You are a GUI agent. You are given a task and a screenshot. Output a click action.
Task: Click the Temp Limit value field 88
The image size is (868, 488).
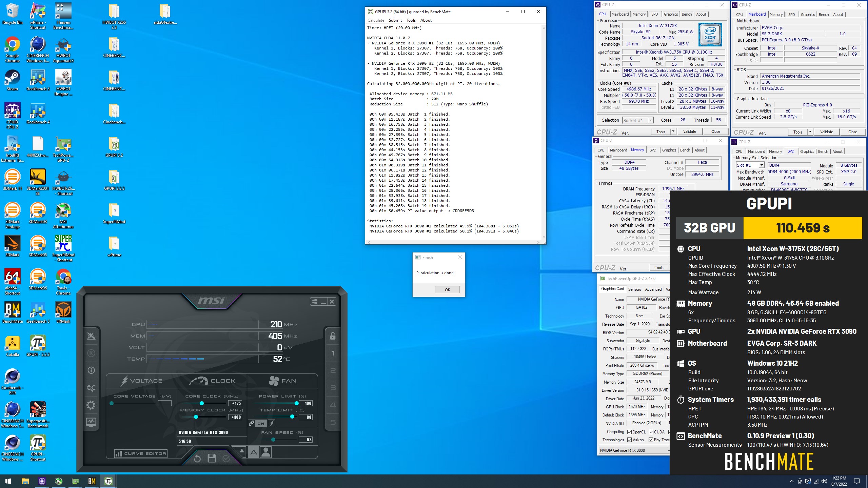[305, 417]
